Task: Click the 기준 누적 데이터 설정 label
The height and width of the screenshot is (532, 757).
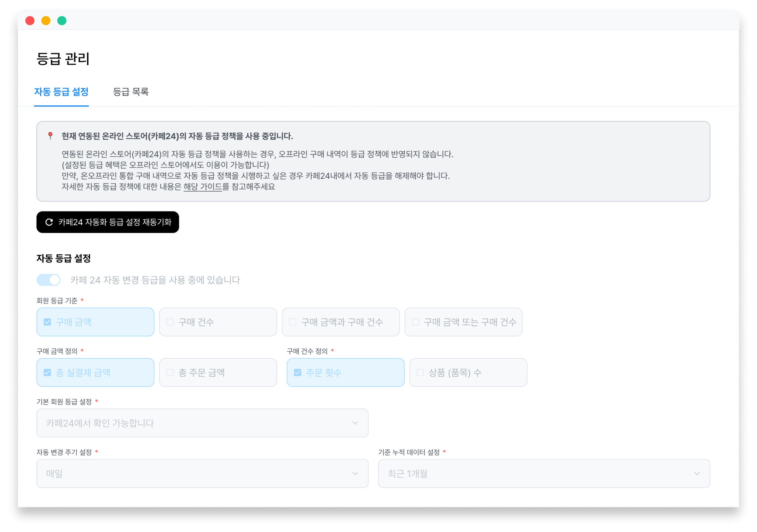Action: 409,452
